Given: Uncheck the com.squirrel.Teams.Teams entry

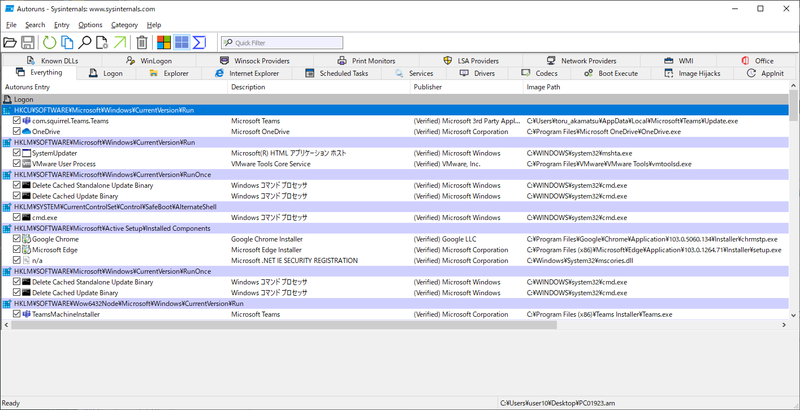Looking at the screenshot, I should (17, 121).
